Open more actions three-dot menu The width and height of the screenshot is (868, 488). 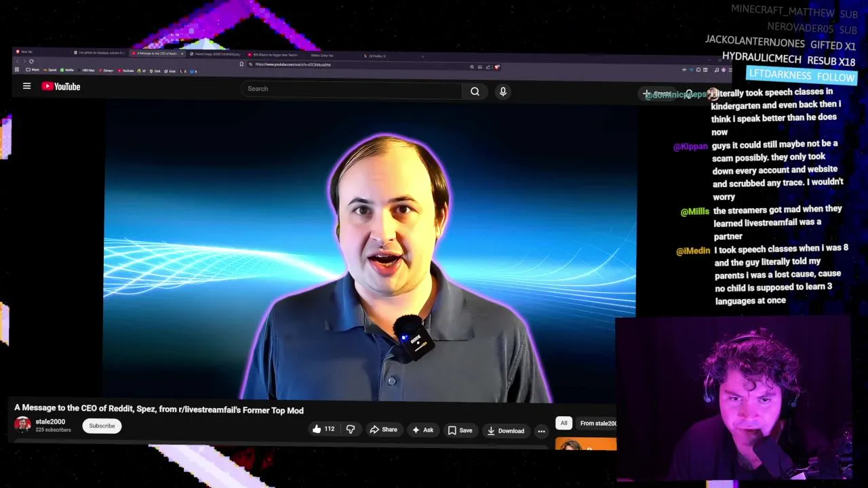541,431
